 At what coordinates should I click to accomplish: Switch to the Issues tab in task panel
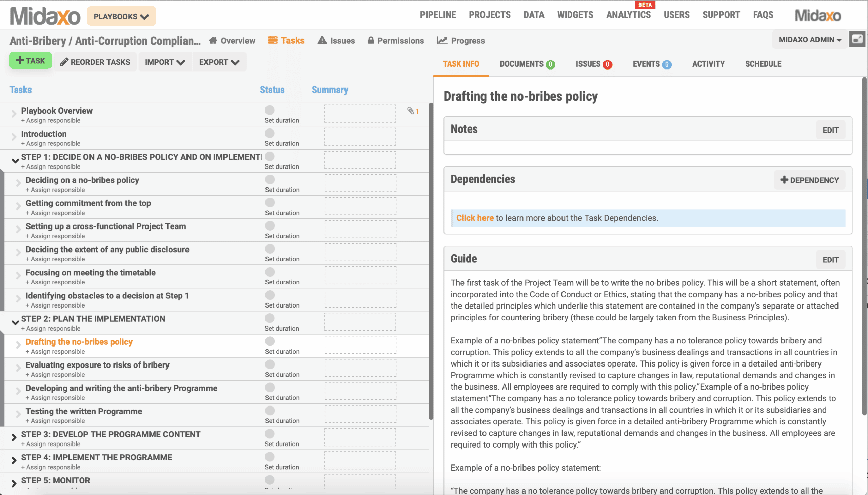point(594,64)
